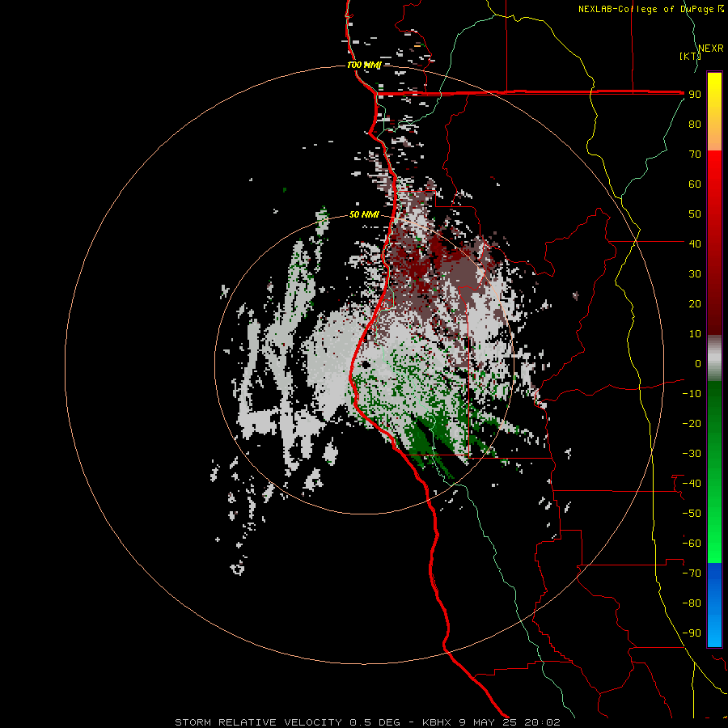Screen dimensions: 728x728
Task: Click the Storm Relative Velocity caption text
Action: coord(367,722)
